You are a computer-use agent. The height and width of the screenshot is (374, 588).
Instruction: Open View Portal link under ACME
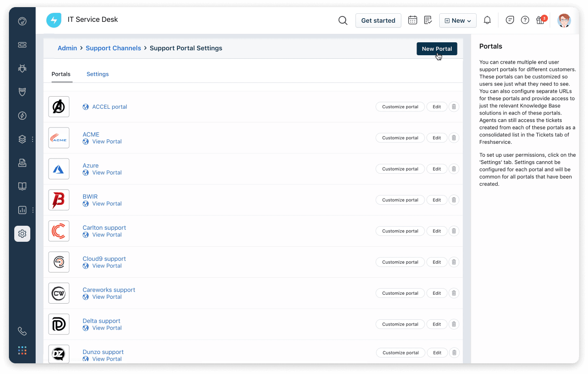(107, 142)
